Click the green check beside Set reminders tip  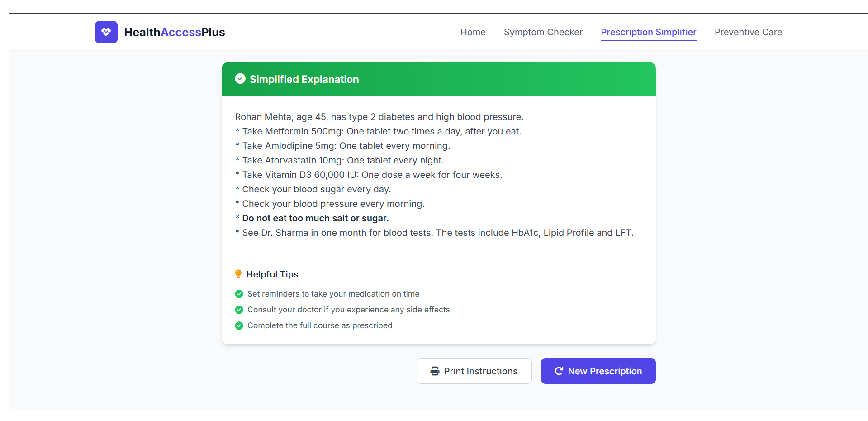click(239, 294)
